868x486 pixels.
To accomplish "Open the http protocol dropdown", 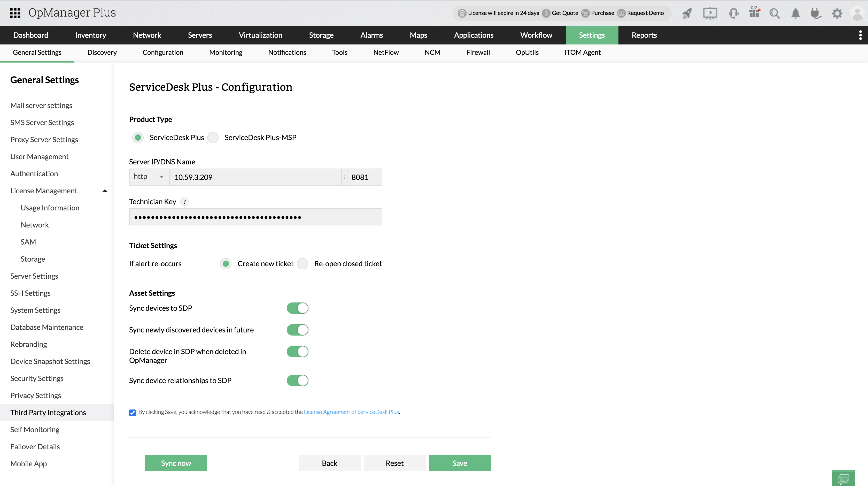I will (161, 177).
